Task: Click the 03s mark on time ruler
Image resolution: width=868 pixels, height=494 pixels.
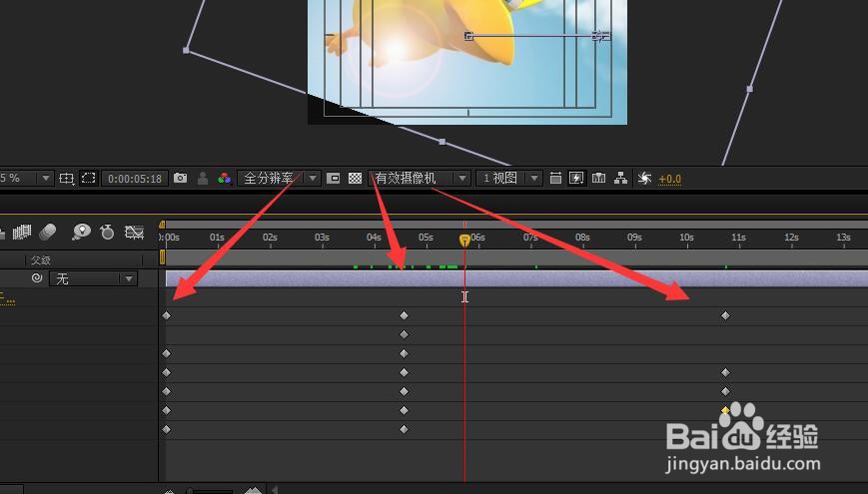Action: [322, 238]
